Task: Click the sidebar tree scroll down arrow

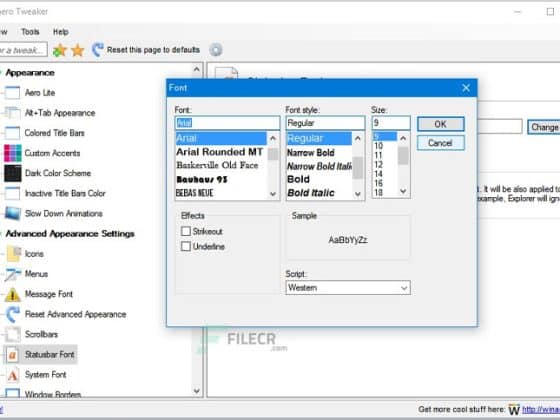Action: [x=196, y=391]
